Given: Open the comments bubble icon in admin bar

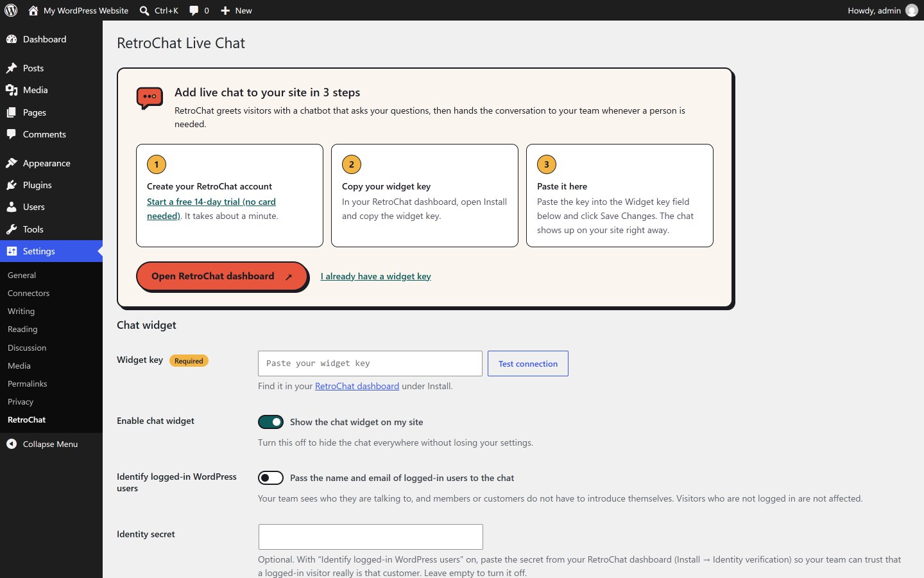Looking at the screenshot, I should click(x=194, y=10).
